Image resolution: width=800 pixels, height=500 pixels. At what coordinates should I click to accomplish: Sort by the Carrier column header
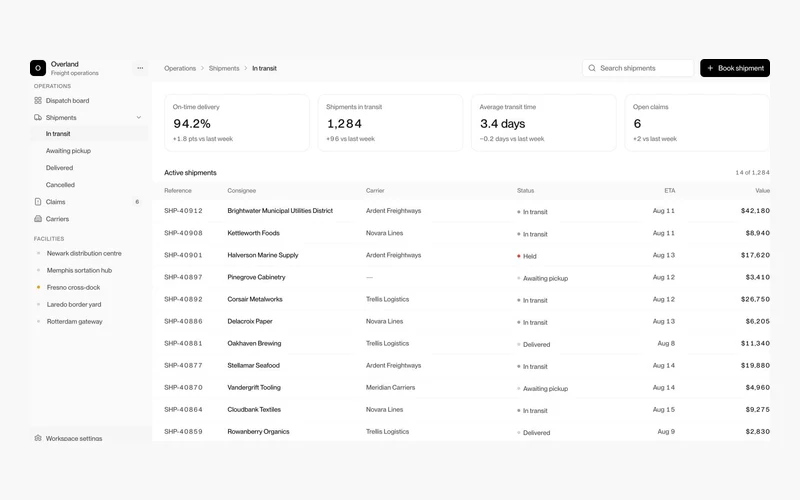pos(375,191)
